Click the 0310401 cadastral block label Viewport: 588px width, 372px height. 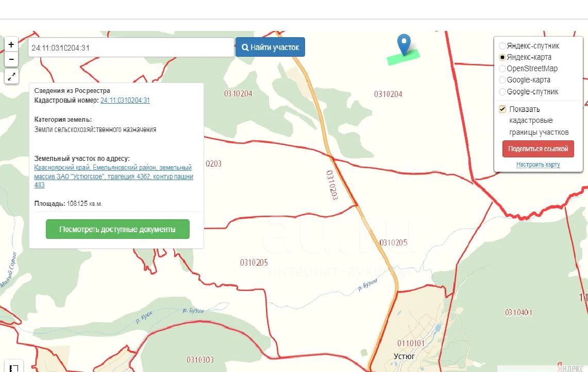pos(518,312)
